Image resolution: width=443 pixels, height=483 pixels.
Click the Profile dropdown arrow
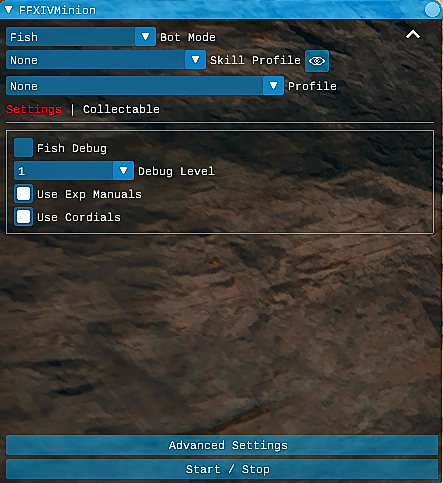tap(273, 86)
